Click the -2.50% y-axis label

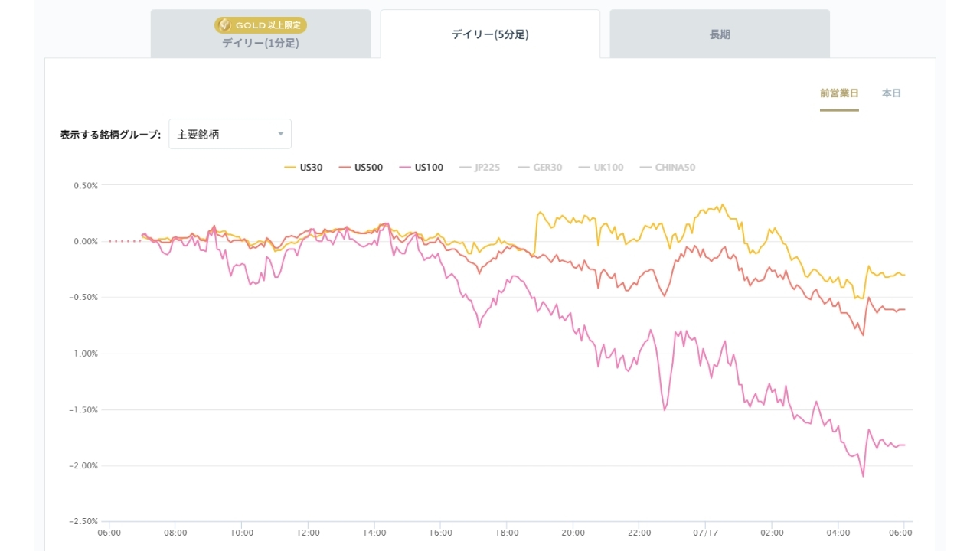click(84, 521)
